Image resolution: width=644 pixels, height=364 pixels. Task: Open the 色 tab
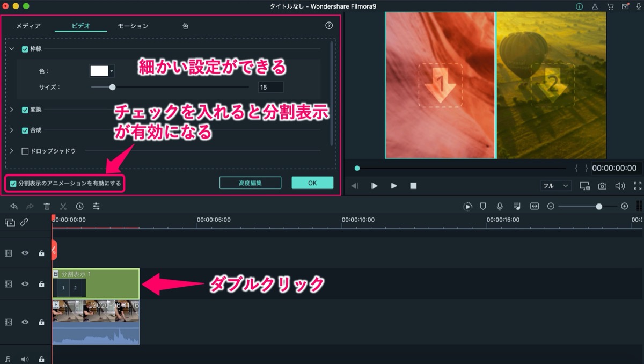[185, 26]
